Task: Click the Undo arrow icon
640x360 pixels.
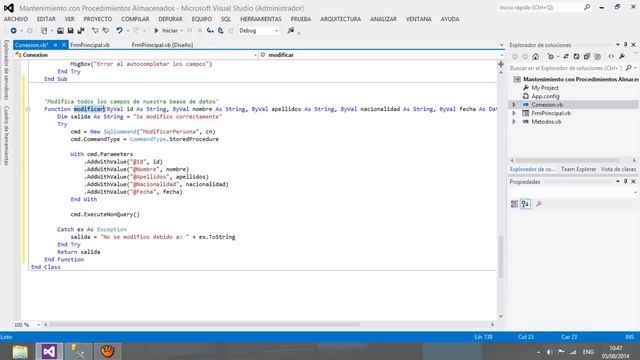Action: (x=119, y=31)
